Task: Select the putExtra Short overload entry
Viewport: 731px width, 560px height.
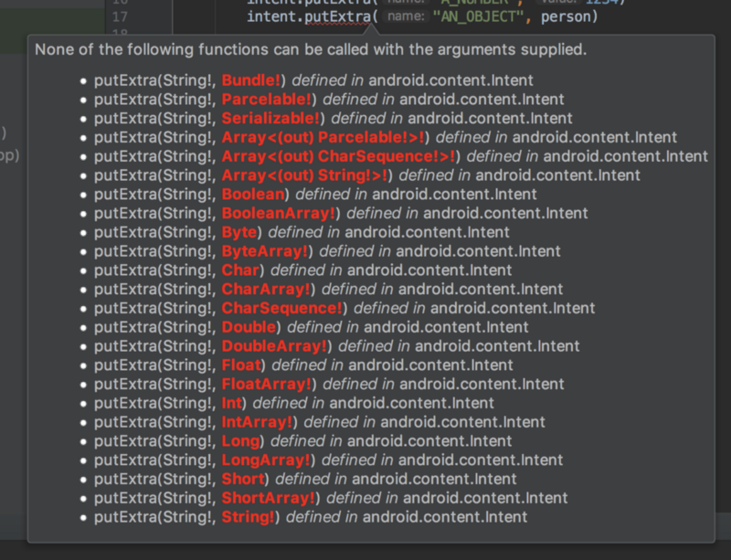Action: [x=305, y=480]
